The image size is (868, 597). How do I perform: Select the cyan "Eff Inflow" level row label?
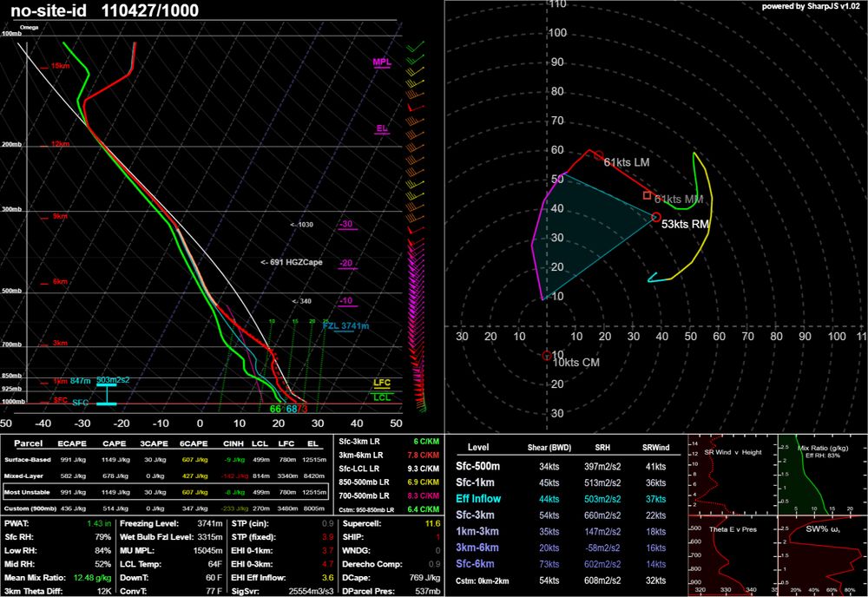pos(478,499)
